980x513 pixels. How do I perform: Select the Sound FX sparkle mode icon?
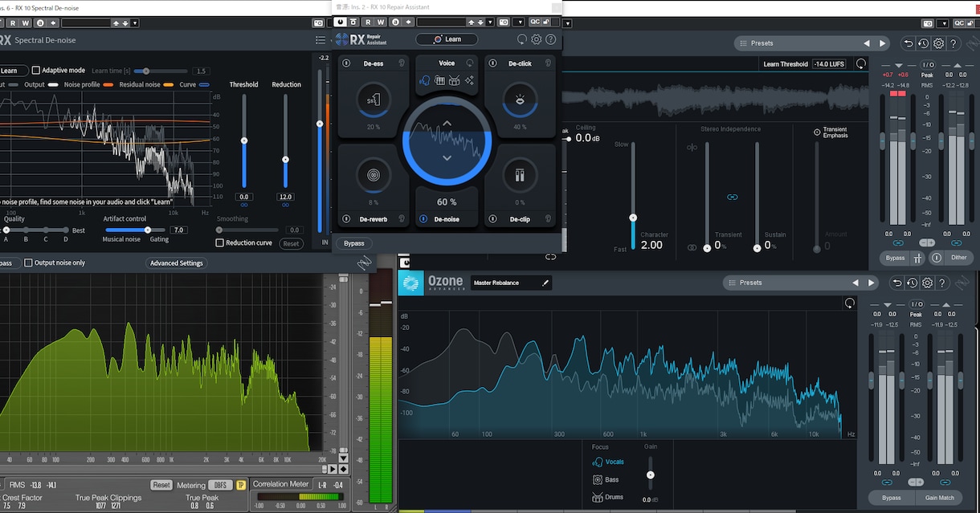[x=469, y=80]
